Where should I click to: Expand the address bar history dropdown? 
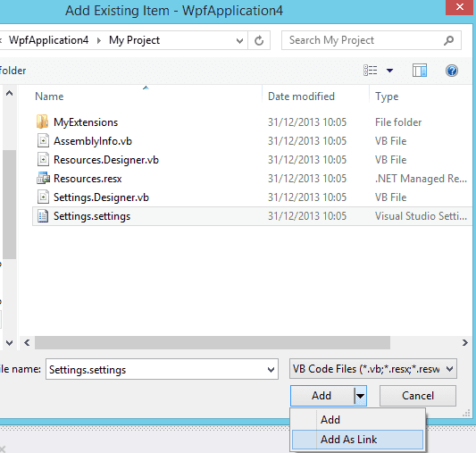[240, 40]
